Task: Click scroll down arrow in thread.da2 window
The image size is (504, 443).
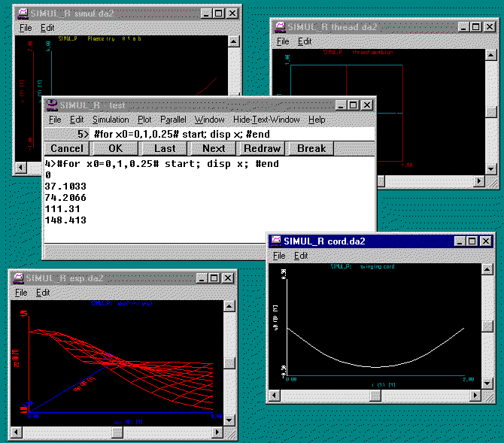Action: [x=490, y=168]
